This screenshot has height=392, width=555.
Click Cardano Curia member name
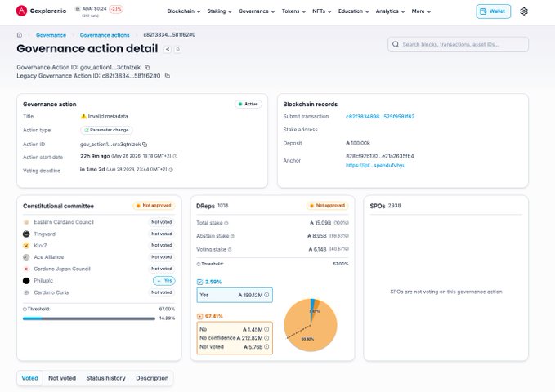[51, 292]
